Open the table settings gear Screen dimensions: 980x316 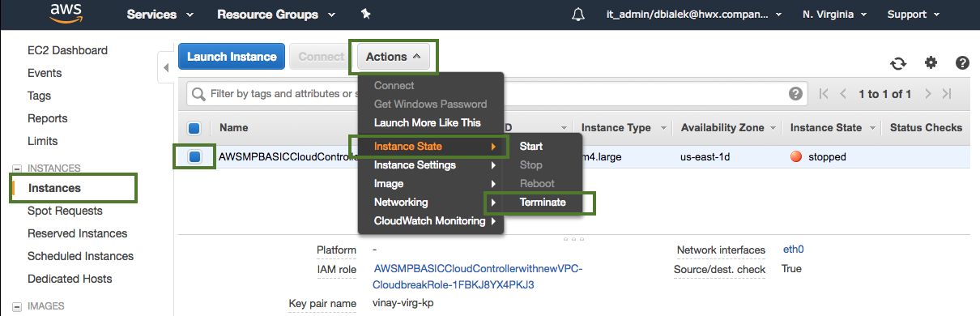931,62
